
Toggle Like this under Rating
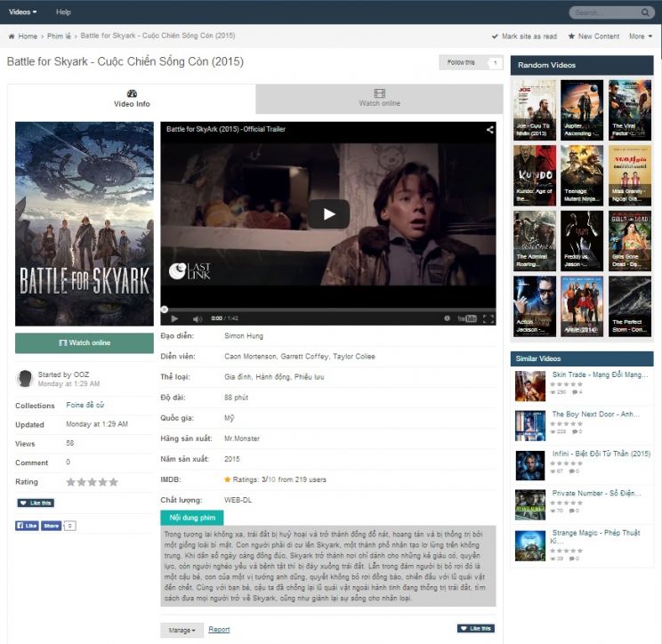point(36,503)
